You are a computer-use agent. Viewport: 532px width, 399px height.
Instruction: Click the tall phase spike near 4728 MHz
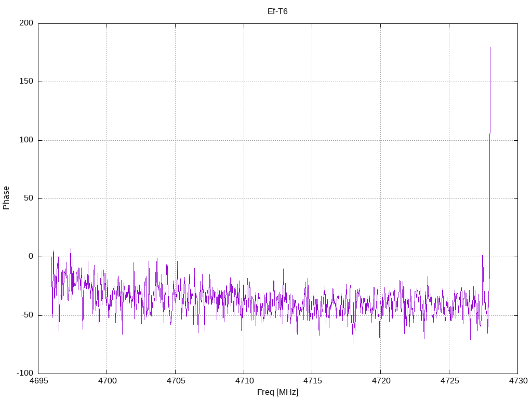point(489,163)
